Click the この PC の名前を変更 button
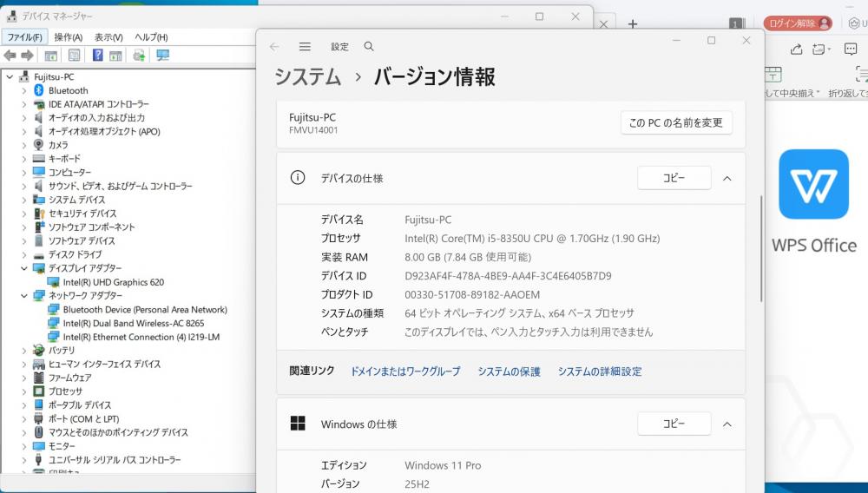Viewport: 868px width, 493px height. [x=676, y=123]
